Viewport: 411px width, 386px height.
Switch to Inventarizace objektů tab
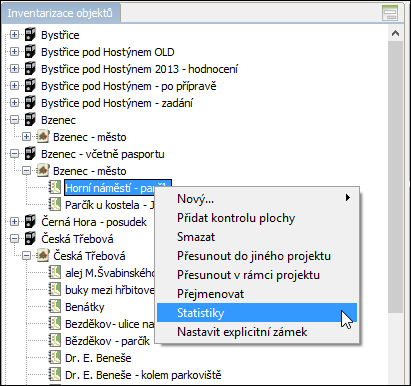tap(60, 13)
